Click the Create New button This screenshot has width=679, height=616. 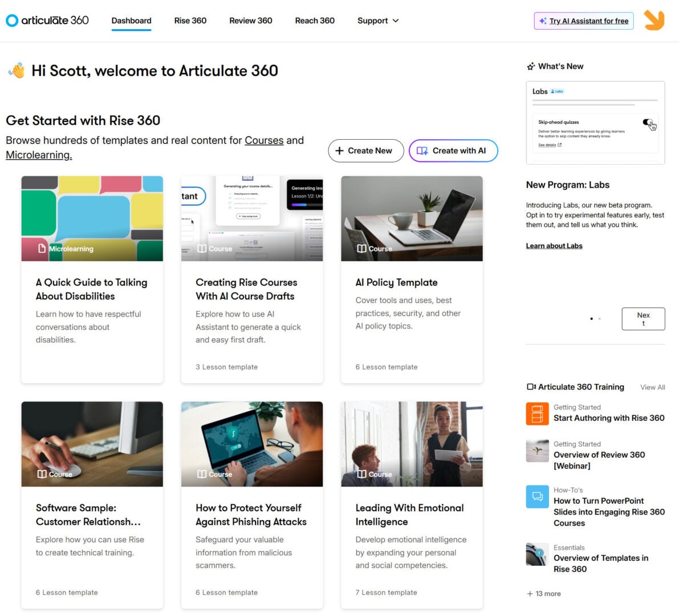point(365,151)
